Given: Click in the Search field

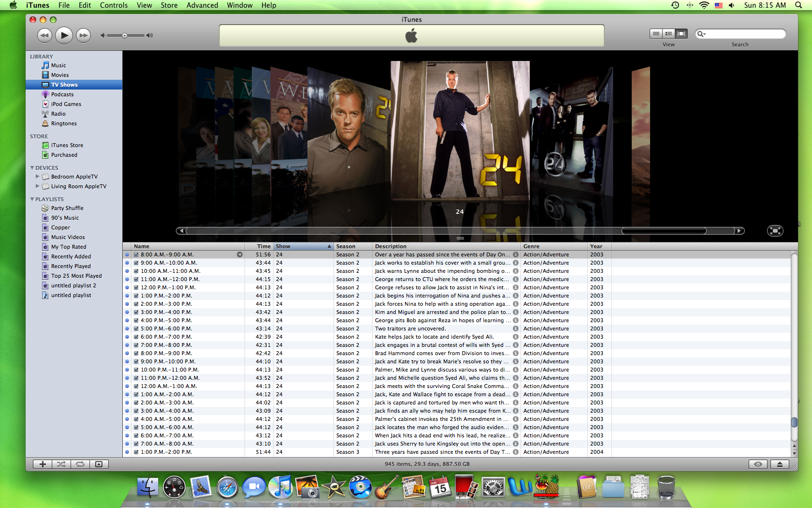Looking at the screenshot, I should pyautogui.click(x=740, y=34).
